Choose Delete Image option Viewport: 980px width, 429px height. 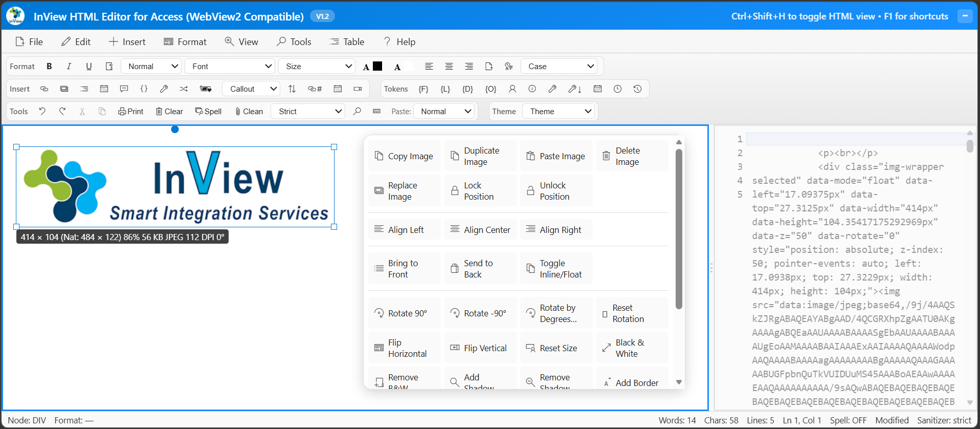(632, 156)
